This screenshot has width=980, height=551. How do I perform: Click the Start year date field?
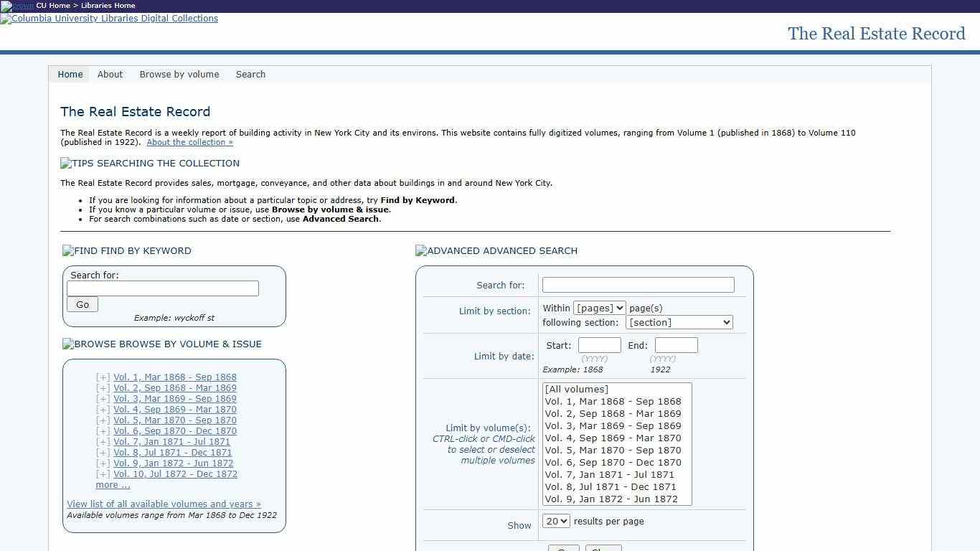(x=599, y=346)
